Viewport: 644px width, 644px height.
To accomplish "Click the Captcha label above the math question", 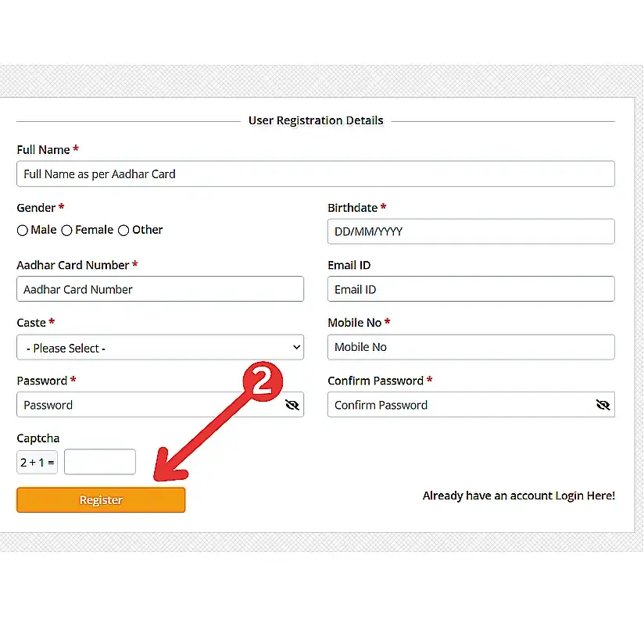I will [x=38, y=438].
